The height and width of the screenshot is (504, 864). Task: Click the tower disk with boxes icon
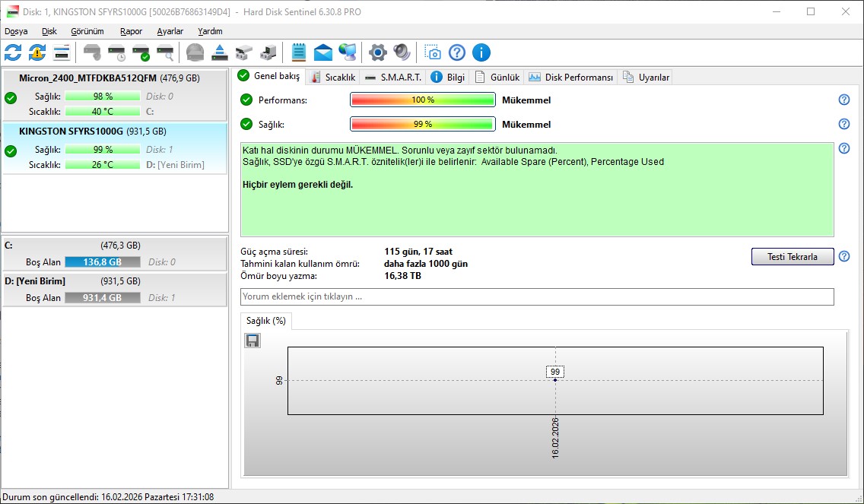tap(268, 52)
